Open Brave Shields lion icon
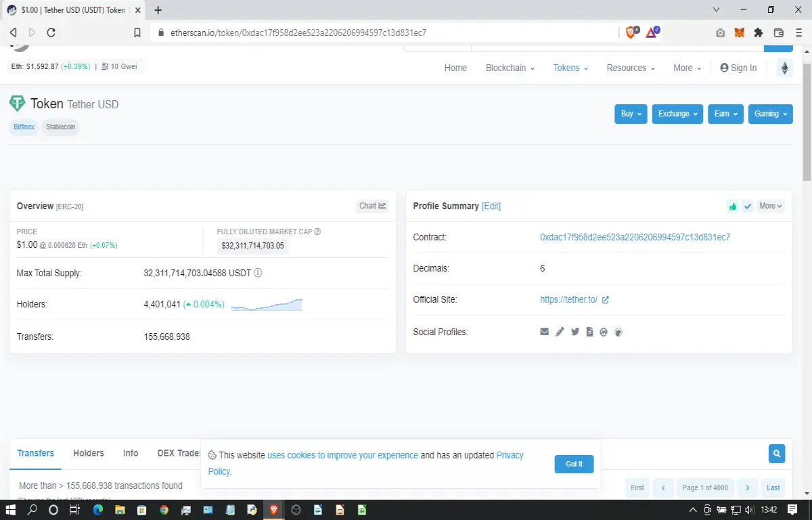The image size is (812, 520). point(631,32)
